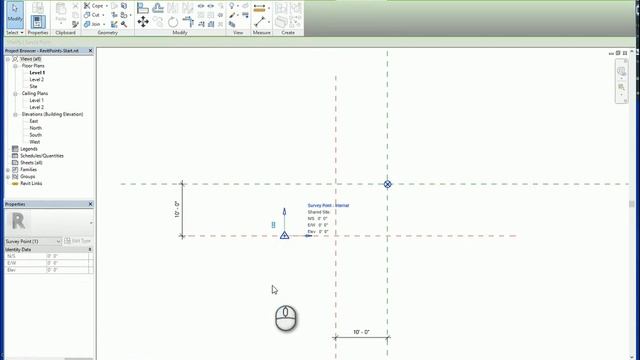Select the Offset tool
The height and width of the screenshot is (360, 640).
click(x=158, y=8)
